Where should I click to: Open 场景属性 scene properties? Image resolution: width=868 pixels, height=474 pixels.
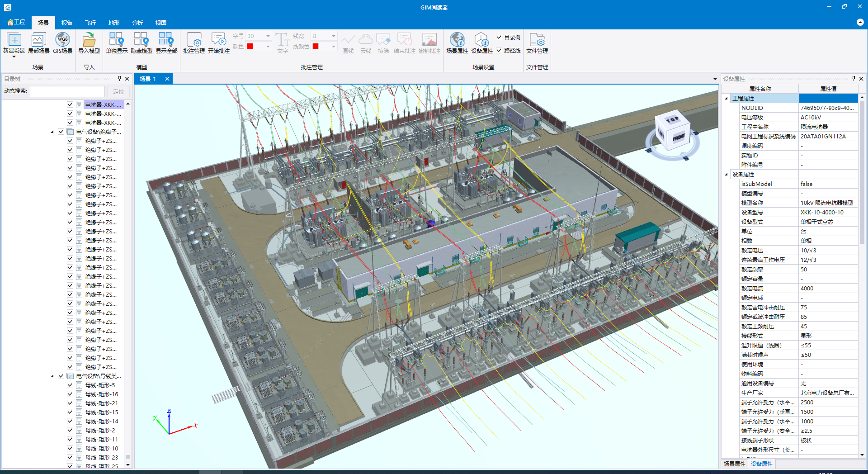click(x=457, y=43)
